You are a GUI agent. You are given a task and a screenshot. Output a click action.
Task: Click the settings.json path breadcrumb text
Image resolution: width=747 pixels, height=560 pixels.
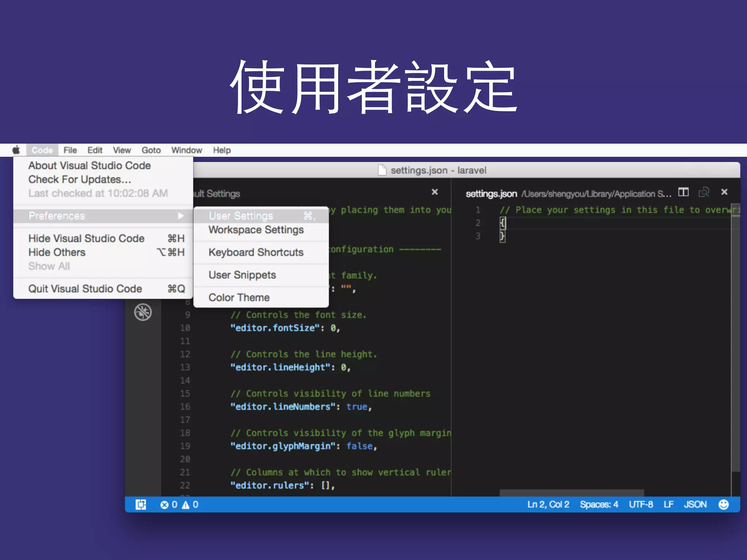coord(596,194)
